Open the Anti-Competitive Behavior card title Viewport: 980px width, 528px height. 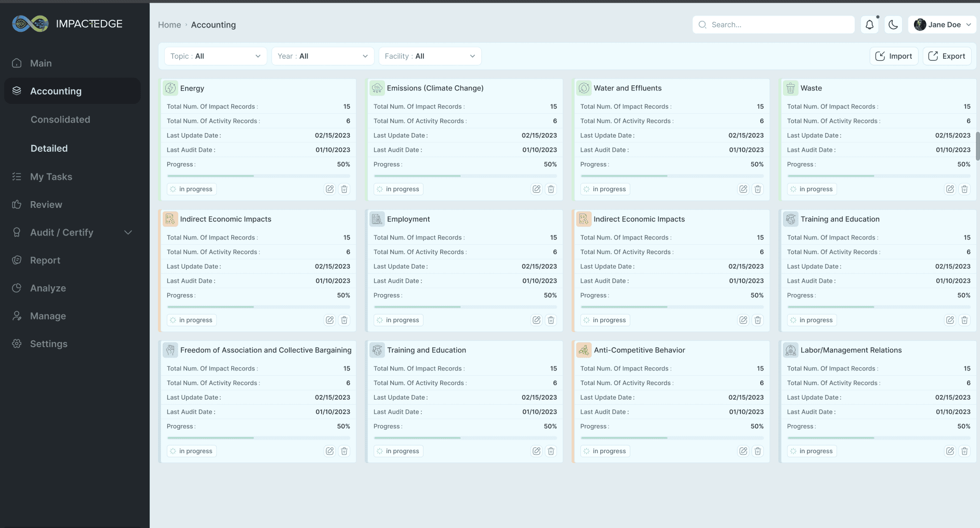[640, 350]
